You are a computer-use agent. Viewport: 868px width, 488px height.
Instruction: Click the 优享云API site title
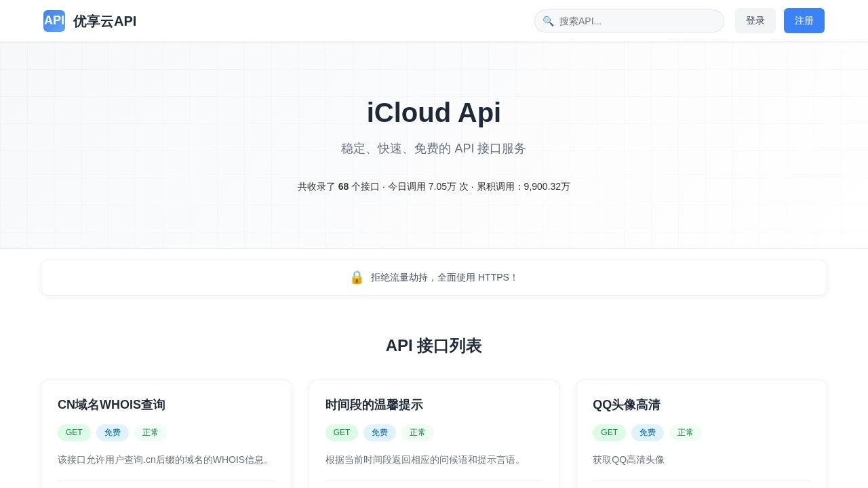[x=104, y=21]
